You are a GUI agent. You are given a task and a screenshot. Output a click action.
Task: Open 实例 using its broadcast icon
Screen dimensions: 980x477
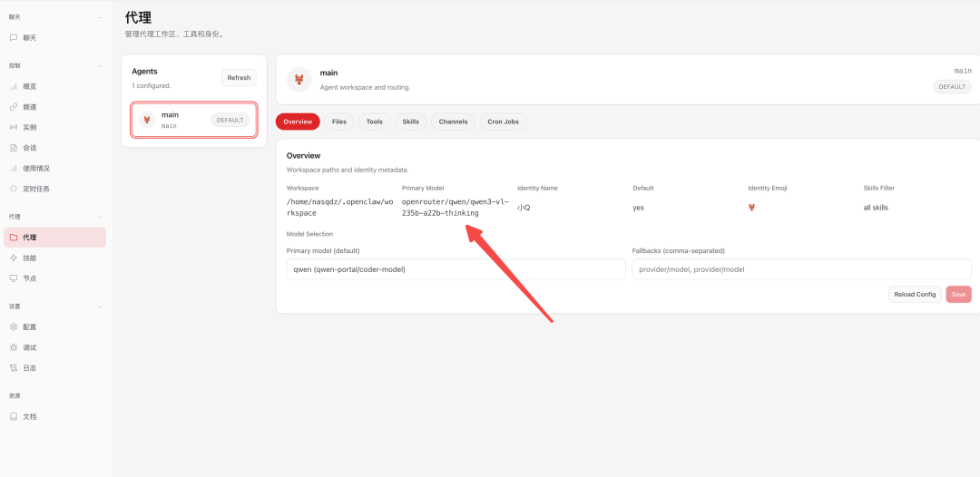[14, 127]
